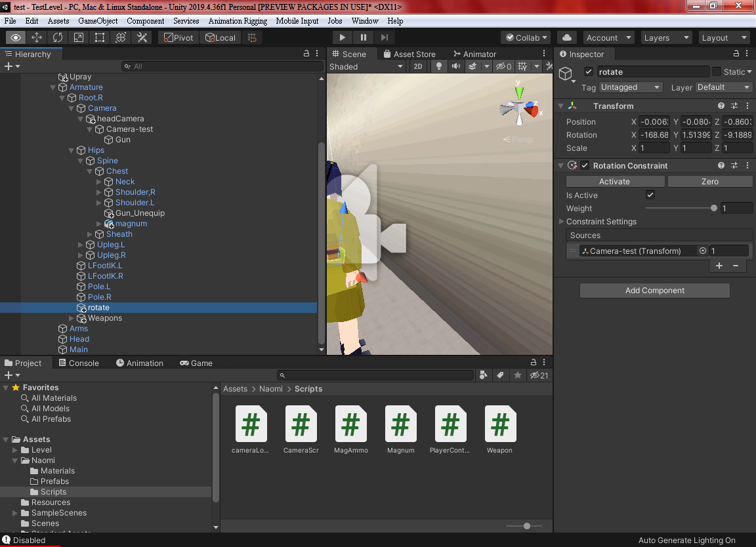Screen dimensions: 756x547
Task: Toggle scene audio speaker icon
Action: (x=455, y=66)
